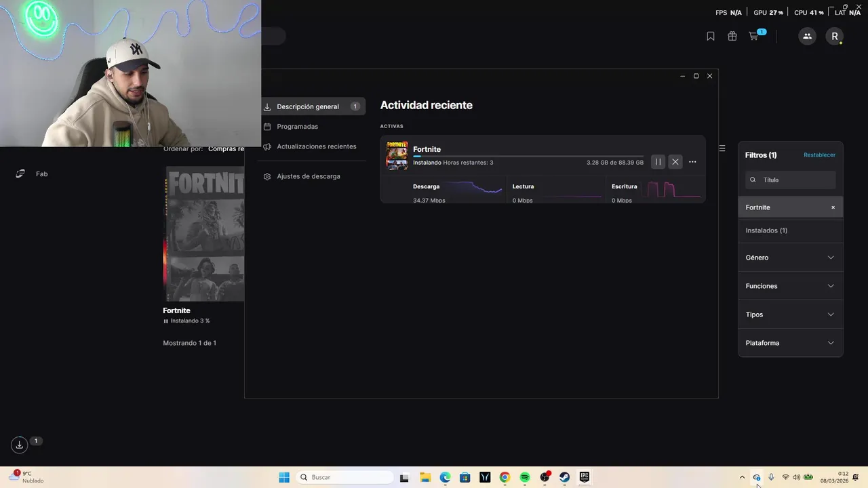Open the friends list icon
Viewport: 868px width, 488px height.
click(807, 37)
